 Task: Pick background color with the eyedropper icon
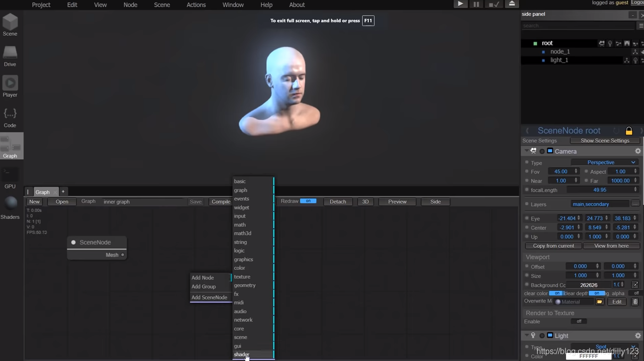(x=636, y=285)
